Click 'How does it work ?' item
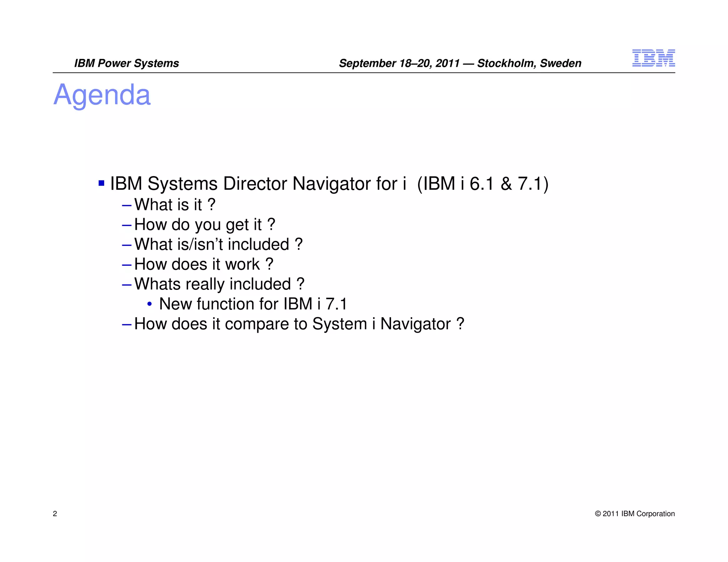This screenshot has height=562, width=728. click(204, 264)
